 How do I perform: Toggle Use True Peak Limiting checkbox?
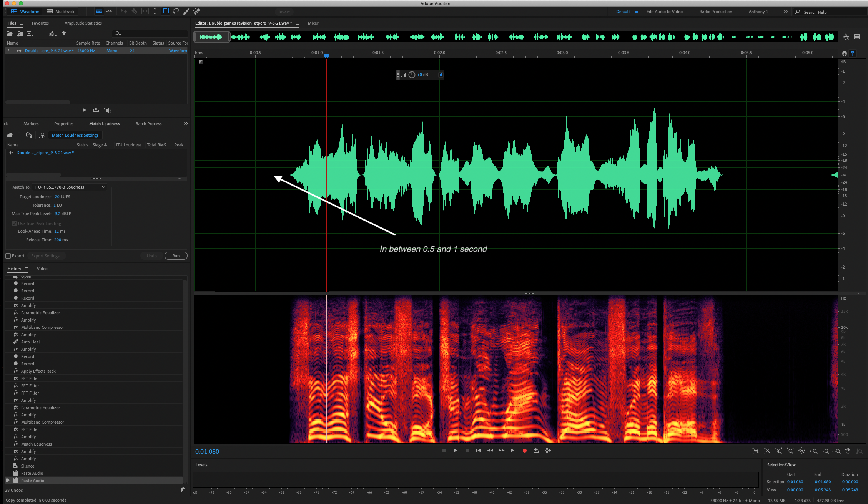pos(14,224)
